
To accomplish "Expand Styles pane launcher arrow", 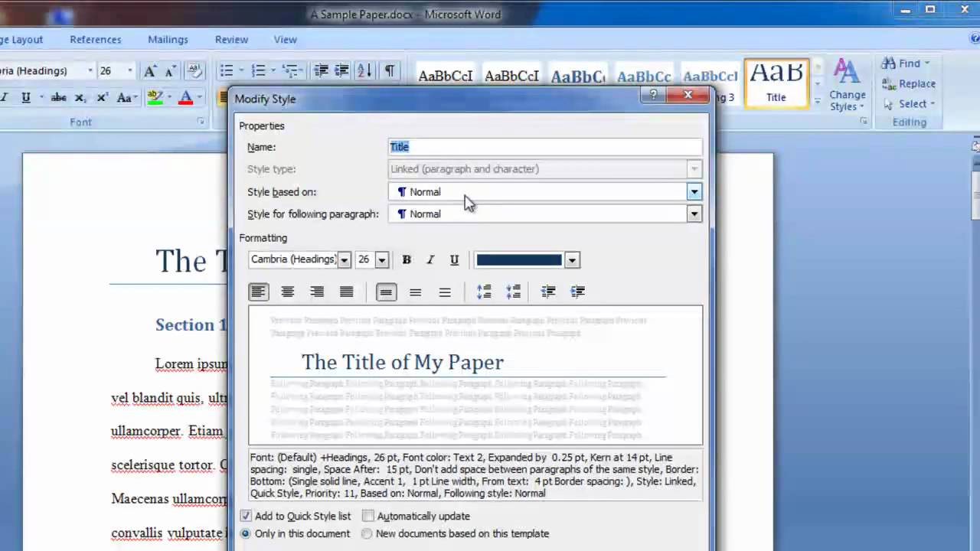I will 863,122.
